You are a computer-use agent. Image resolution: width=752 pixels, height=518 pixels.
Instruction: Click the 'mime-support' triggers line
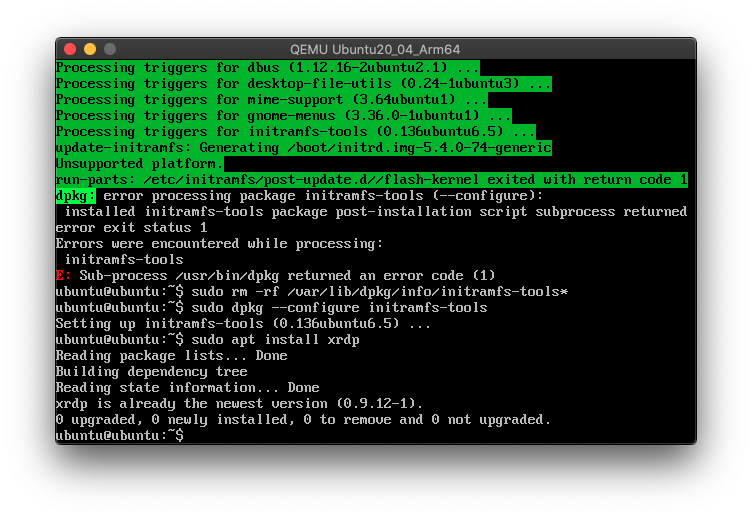point(271,100)
